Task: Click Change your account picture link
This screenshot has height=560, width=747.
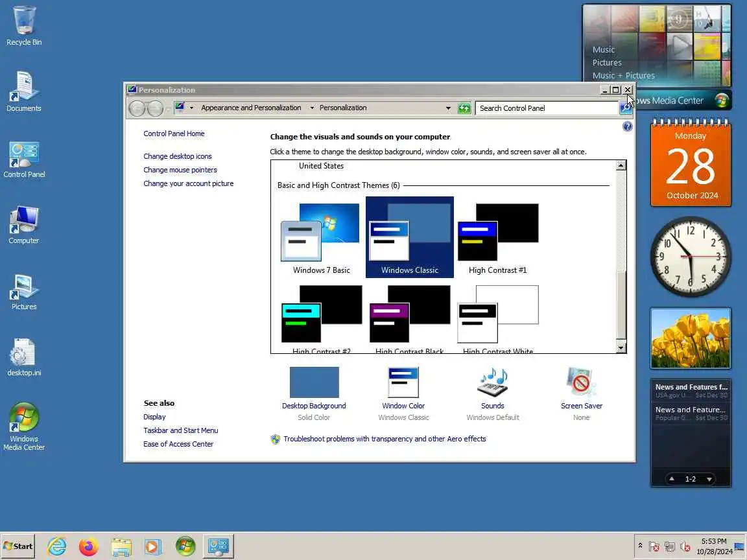Action: click(x=188, y=183)
